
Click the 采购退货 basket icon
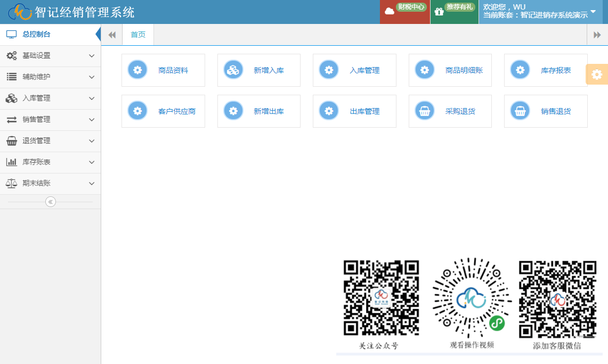tap(425, 111)
